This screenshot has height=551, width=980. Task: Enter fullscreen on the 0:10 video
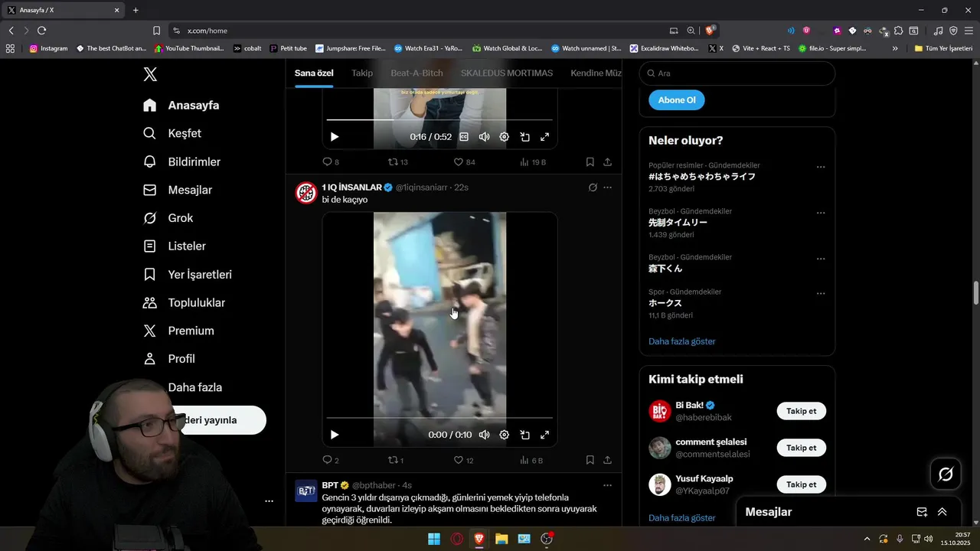click(545, 435)
